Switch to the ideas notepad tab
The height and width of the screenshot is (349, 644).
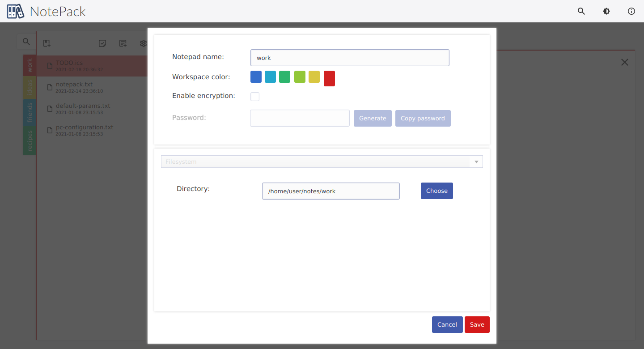coord(30,88)
